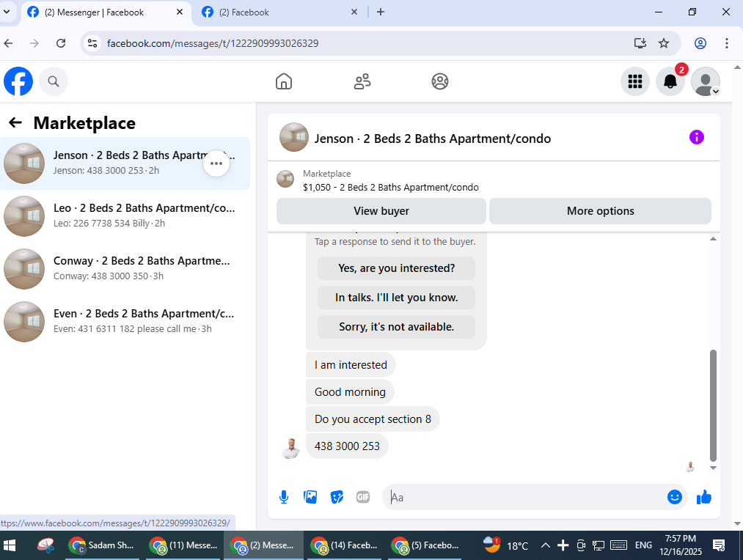Send 'Yes, are you interested?' response
This screenshot has height=560, width=743.
click(396, 268)
